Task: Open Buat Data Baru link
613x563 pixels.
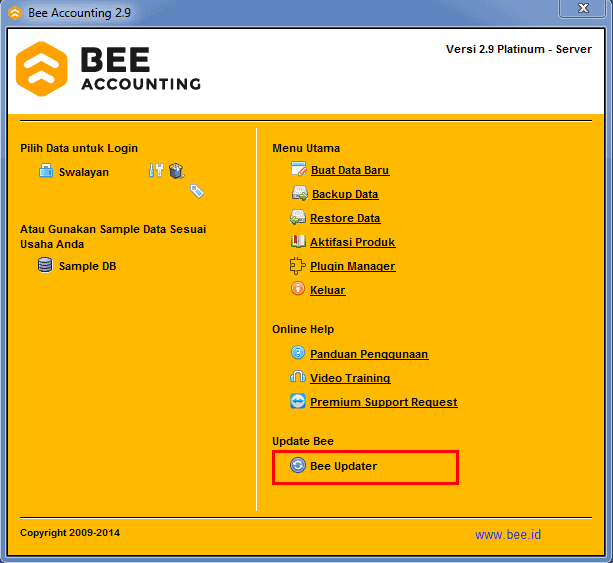Action: coord(350,170)
